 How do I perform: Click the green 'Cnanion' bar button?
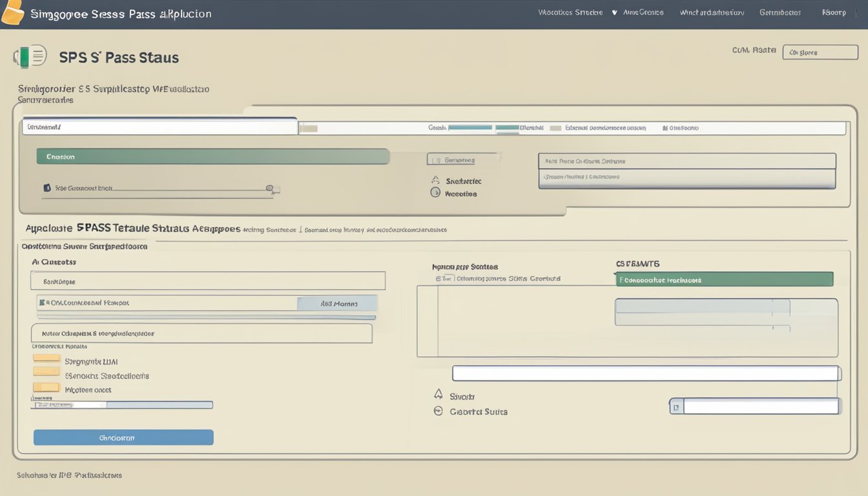[212, 156]
